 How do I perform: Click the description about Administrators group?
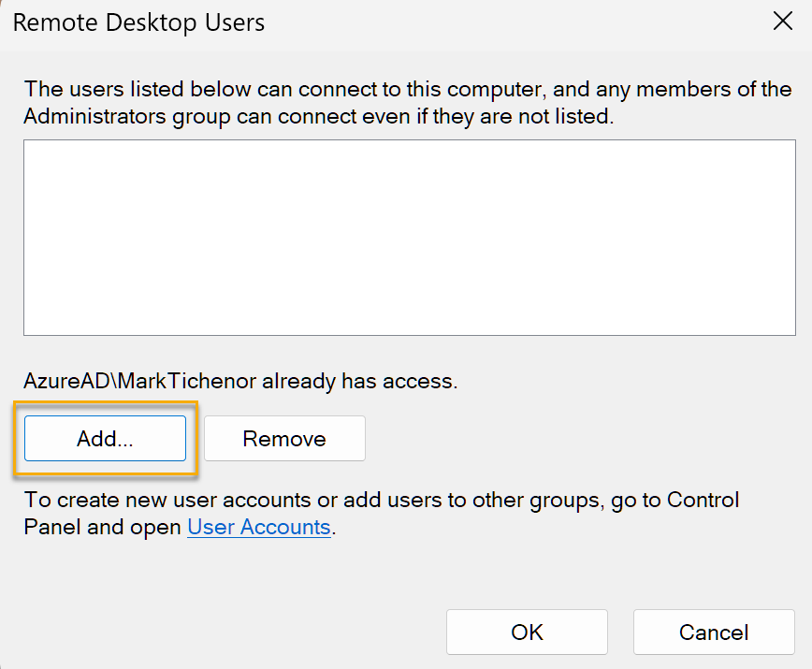408,103
